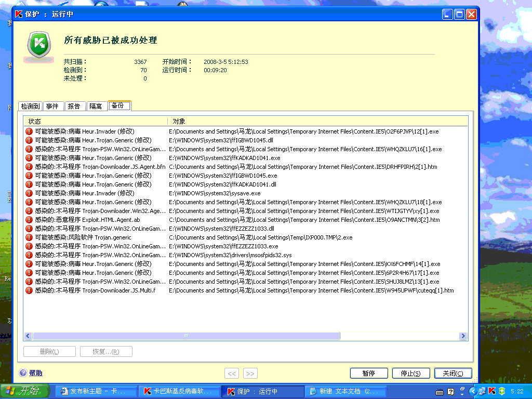Click the >> next button
This screenshot has height=399, width=532.
(250, 373)
